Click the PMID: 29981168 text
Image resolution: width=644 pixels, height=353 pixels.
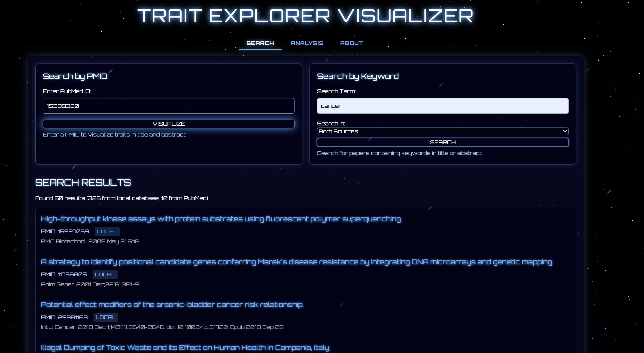point(64,317)
